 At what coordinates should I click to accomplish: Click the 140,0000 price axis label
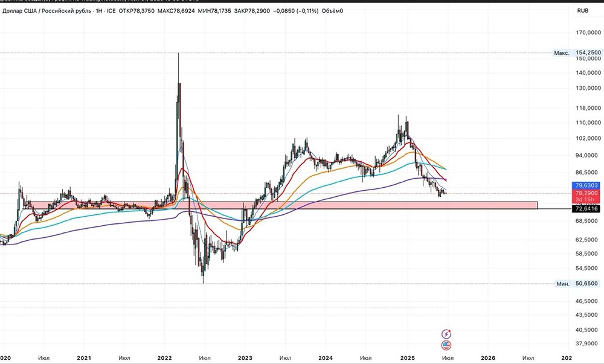(x=588, y=72)
